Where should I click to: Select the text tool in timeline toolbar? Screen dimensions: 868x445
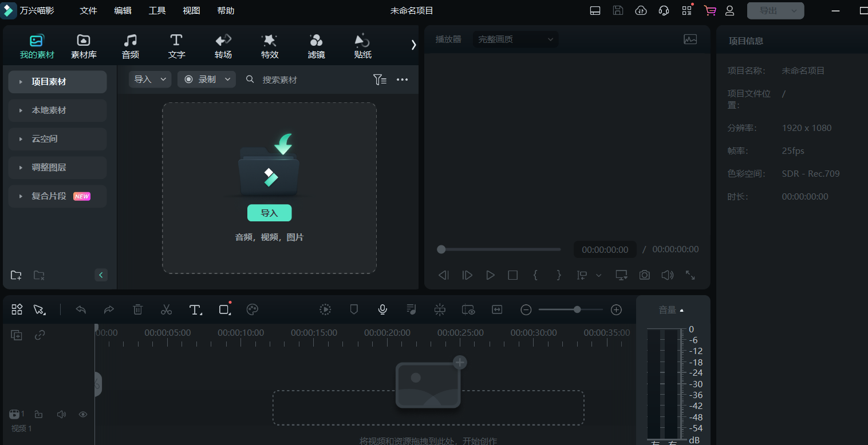(195, 309)
